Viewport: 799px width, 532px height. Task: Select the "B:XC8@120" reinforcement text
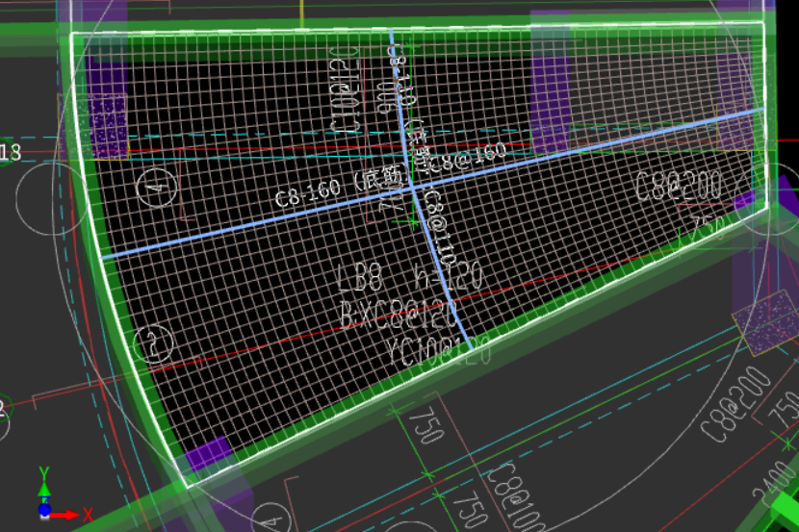pos(399,315)
